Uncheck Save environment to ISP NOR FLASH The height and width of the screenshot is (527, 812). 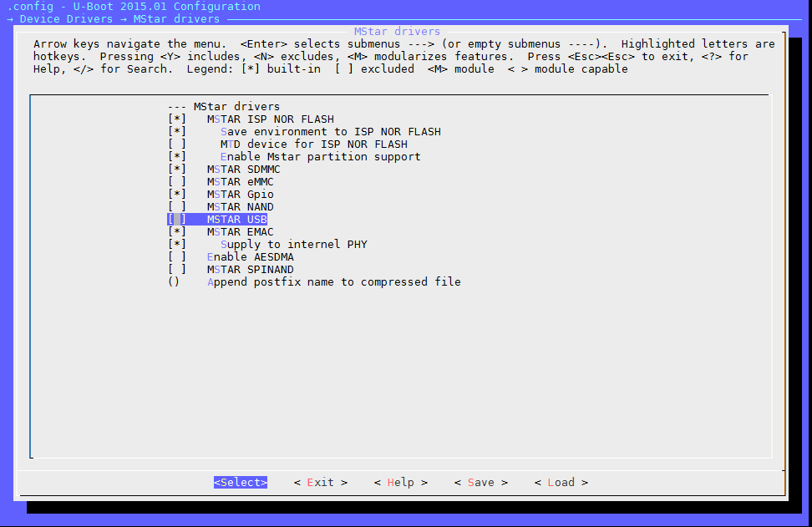tap(176, 132)
